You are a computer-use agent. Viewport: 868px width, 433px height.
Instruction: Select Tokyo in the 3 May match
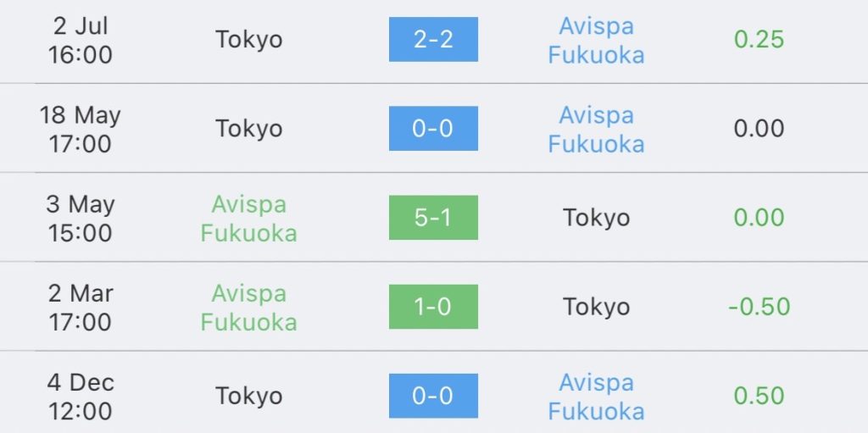596,218
